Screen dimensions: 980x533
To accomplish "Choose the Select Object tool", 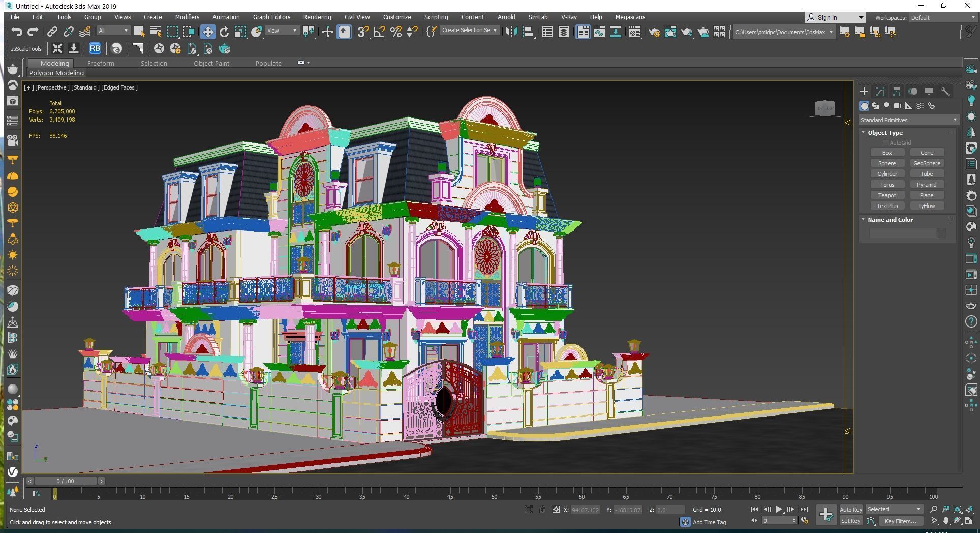I will 139,32.
